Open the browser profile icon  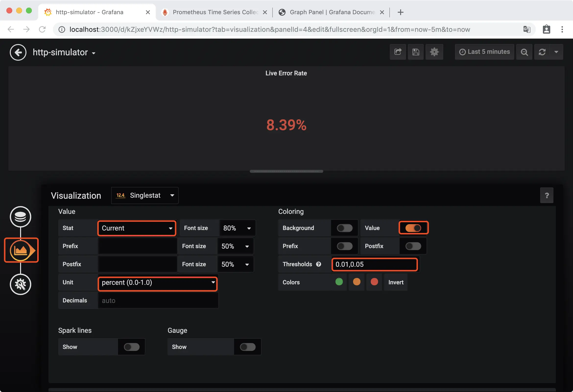[x=546, y=30]
